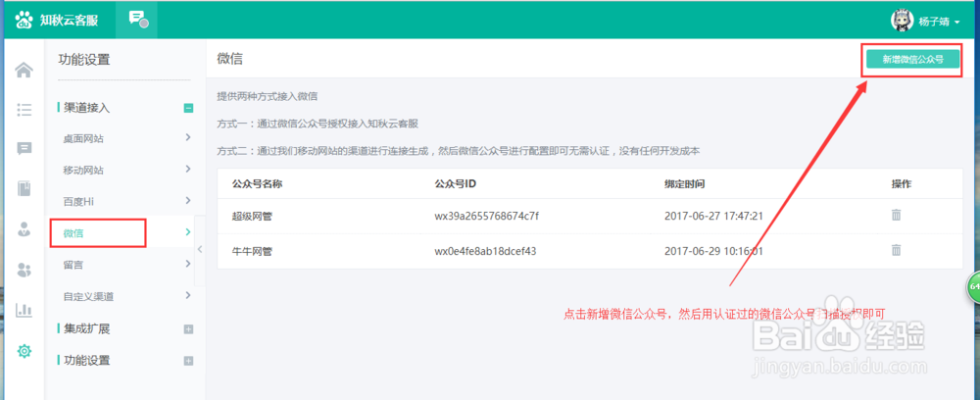Open 留言 chevron
Screen dimensions: 980x400
pyautogui.click(x=187, y=264)
